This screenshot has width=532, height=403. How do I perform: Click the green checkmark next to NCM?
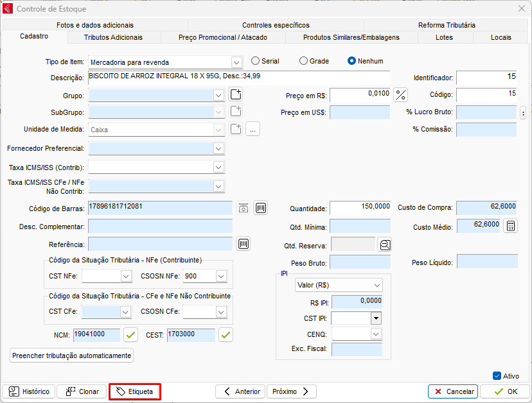point(131,334)
